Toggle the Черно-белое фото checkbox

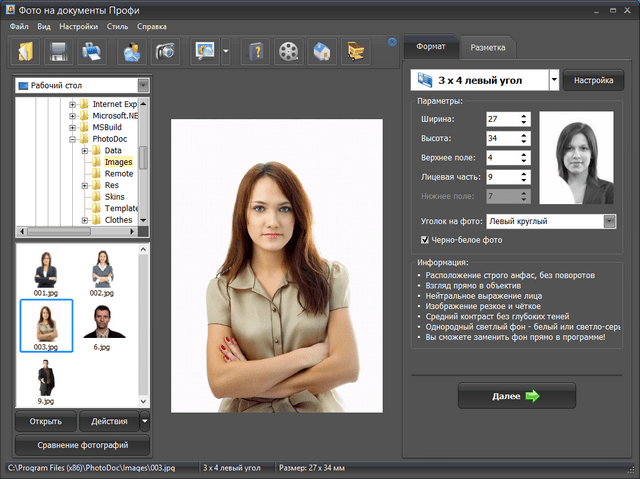(x=425, y=240)
